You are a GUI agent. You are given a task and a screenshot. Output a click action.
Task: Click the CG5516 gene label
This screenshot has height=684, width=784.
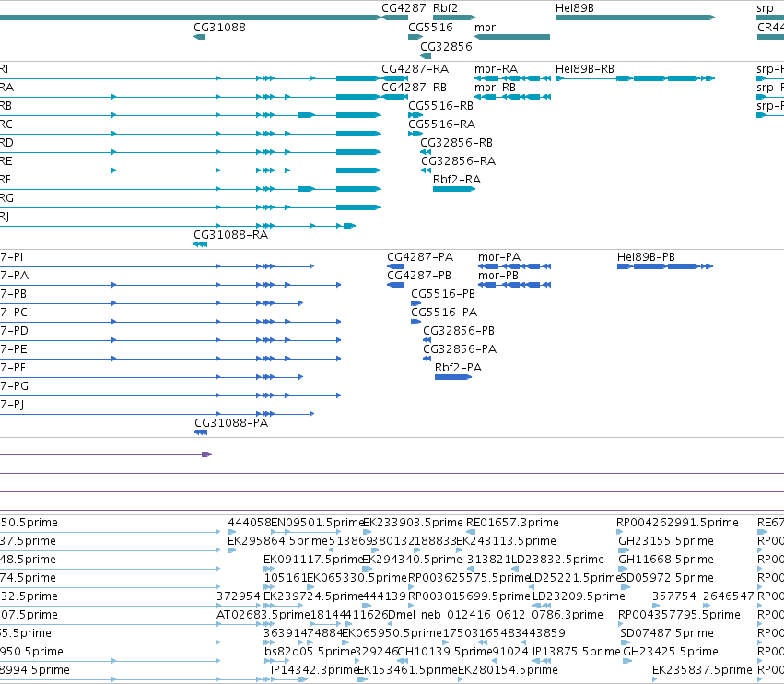pyautogui.click(x=430, y=28)
